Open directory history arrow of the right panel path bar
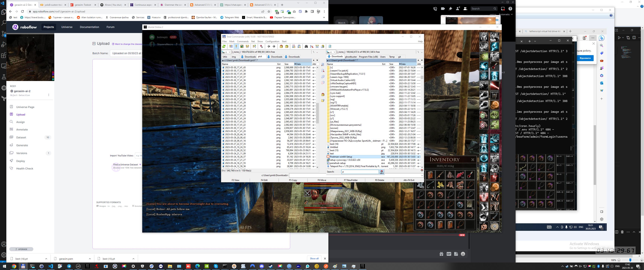The height and width of the screenshot is (270, 644). pos(422,60)
